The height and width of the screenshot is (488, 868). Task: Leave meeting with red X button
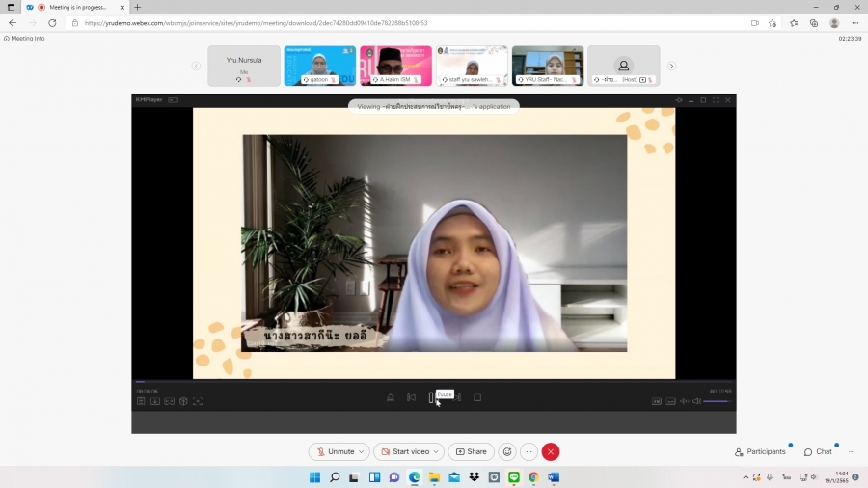tap(551, 451)
